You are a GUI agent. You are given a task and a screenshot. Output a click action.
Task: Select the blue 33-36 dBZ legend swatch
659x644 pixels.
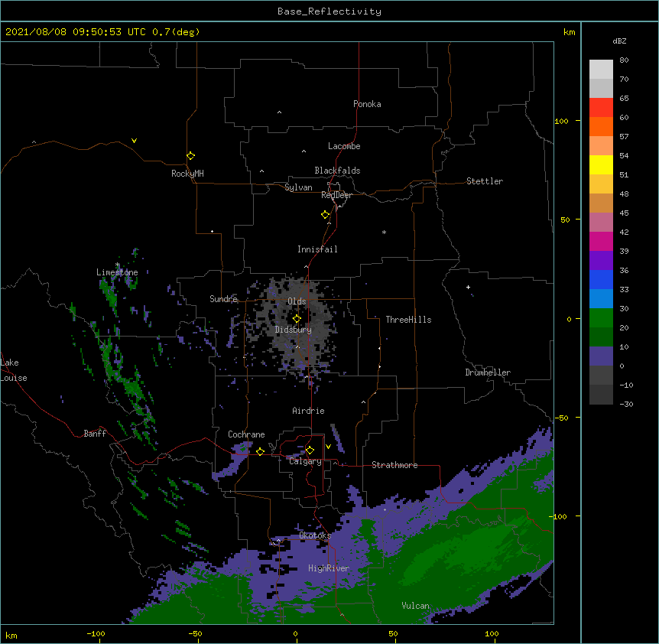point(601,279)
